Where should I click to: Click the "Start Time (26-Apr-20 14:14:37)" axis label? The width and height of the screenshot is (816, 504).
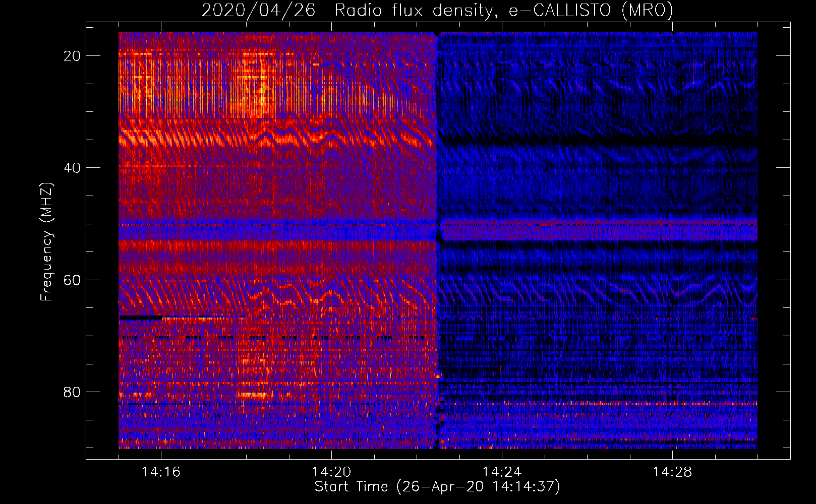point(437,487)
